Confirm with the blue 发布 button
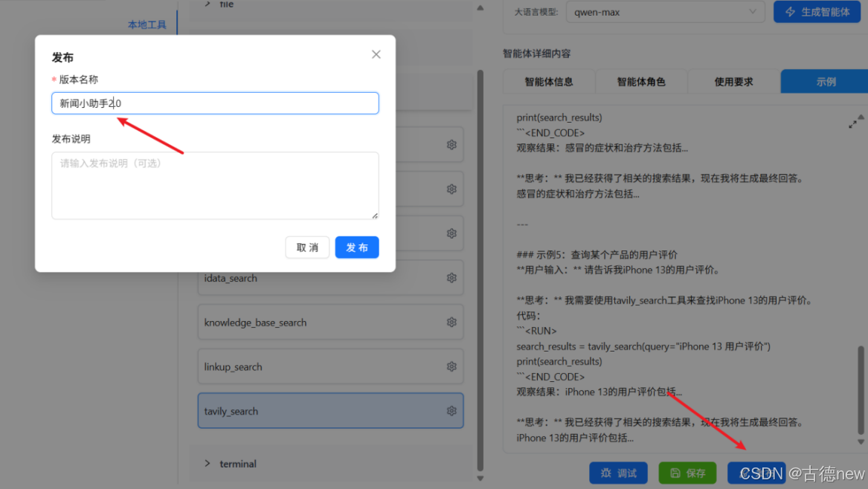 pyautogui.click(x=356, y=247)
